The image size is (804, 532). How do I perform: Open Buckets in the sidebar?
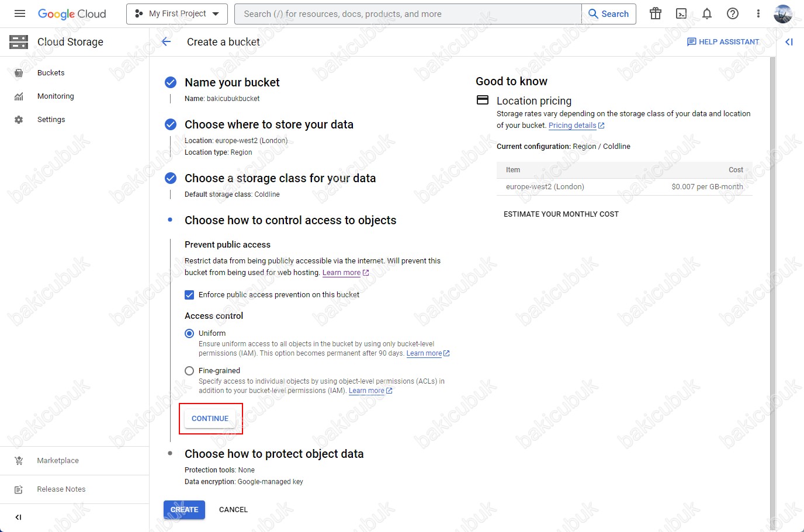coord(51,73)
